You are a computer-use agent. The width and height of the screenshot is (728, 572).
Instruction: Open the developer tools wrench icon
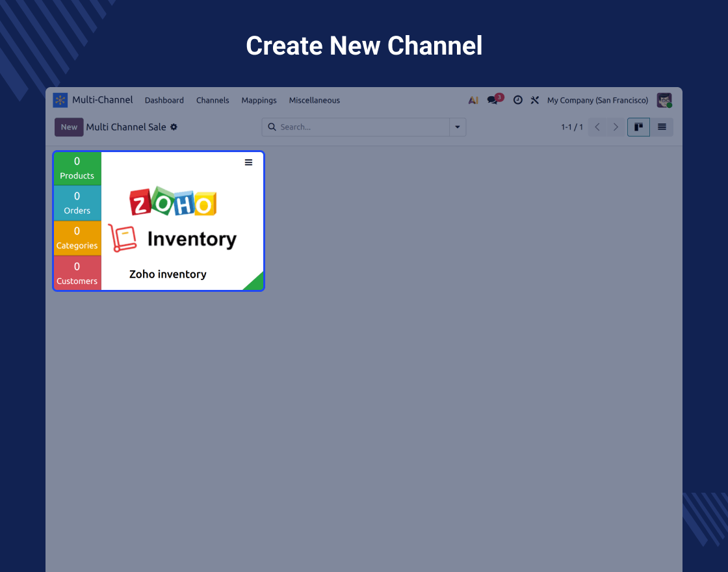coord(535,100)
